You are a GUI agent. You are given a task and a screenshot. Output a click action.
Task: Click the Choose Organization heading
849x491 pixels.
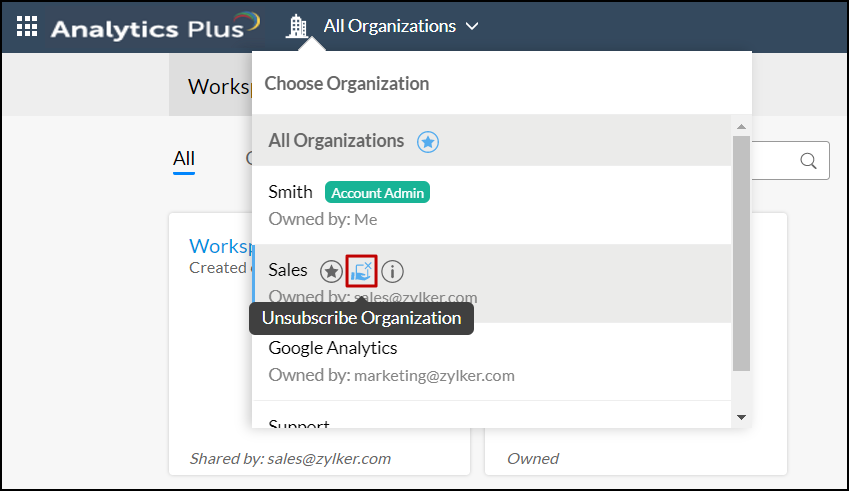[x=347, y=83]
